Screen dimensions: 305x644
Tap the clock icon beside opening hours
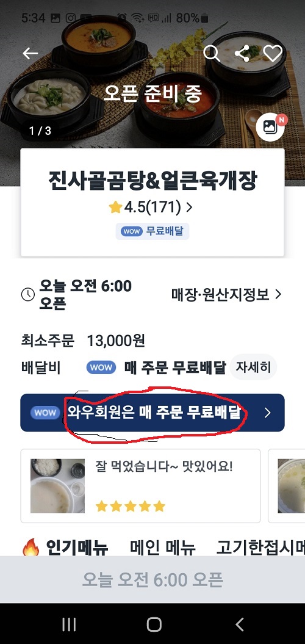[28, 294]
